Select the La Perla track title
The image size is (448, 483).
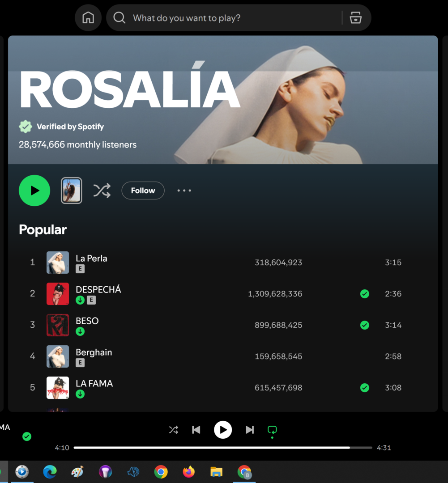click(x=92, y=258)
